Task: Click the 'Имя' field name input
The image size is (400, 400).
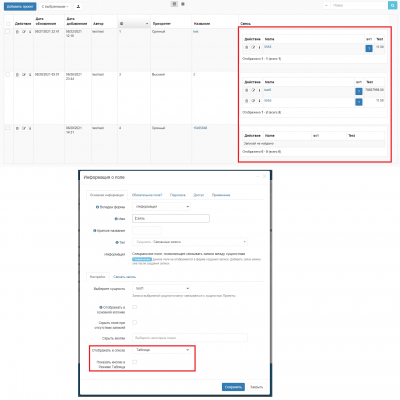Action: tap(171, 218)
